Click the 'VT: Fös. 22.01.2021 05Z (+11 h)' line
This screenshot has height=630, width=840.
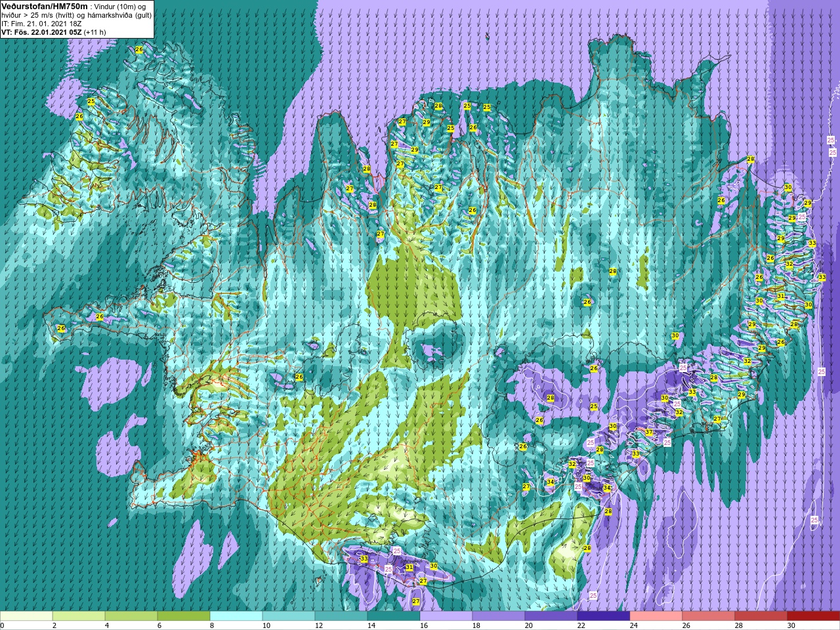54,32
